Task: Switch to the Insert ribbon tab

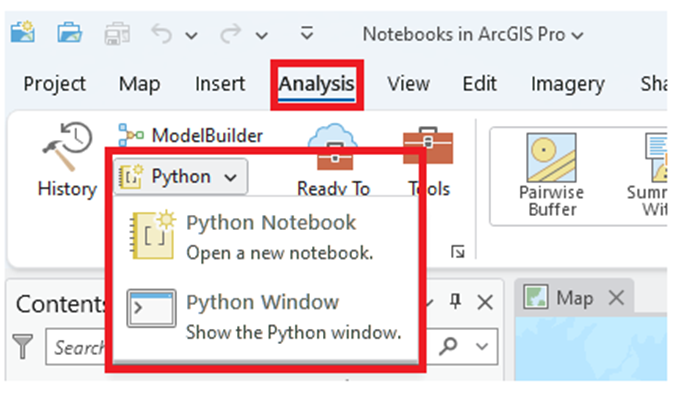Action: pyautogui.click(x=220, y=83)
